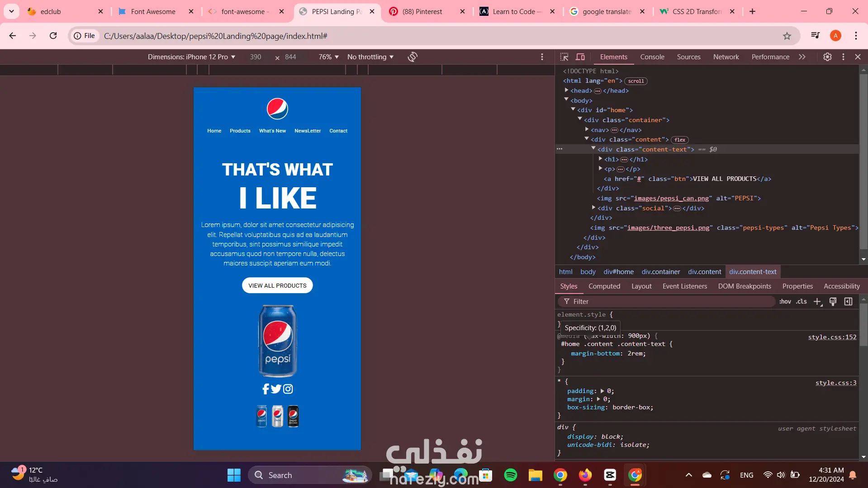Expand the padding shorthand property
868x488 pixels.
pyautogui.click(x=602, y=391)
